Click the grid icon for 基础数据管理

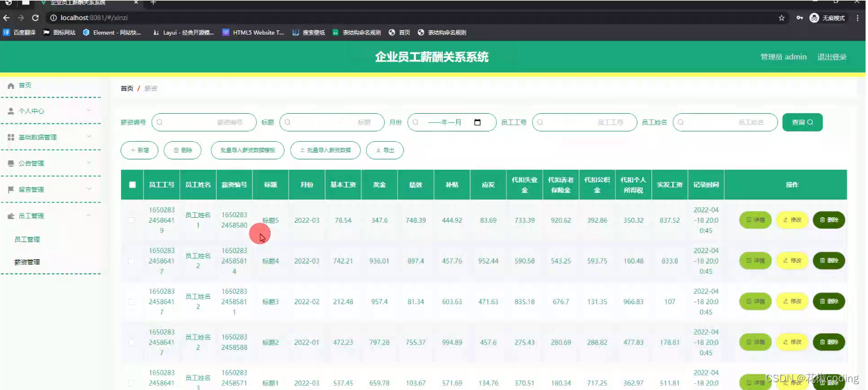[10, 138]
